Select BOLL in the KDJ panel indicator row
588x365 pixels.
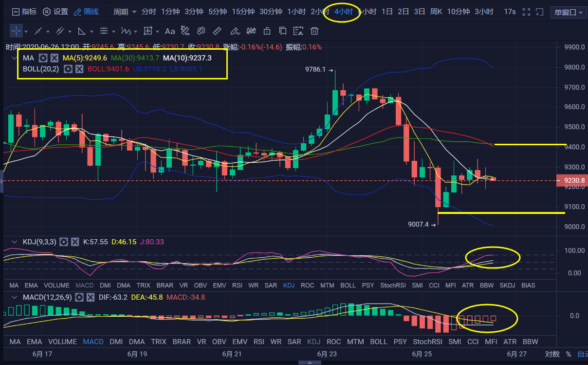pyautogui.click(x=348, y=285)
